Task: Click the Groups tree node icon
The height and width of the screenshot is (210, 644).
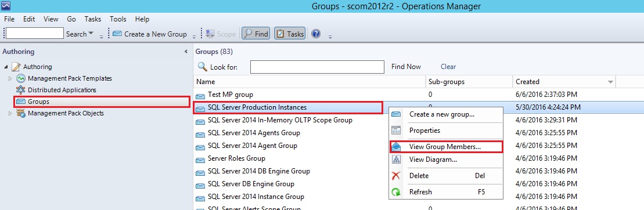Action: [21, 102]
